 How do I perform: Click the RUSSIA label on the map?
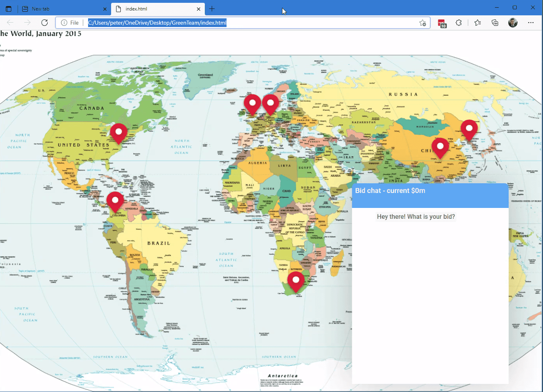tap(403, 94)
